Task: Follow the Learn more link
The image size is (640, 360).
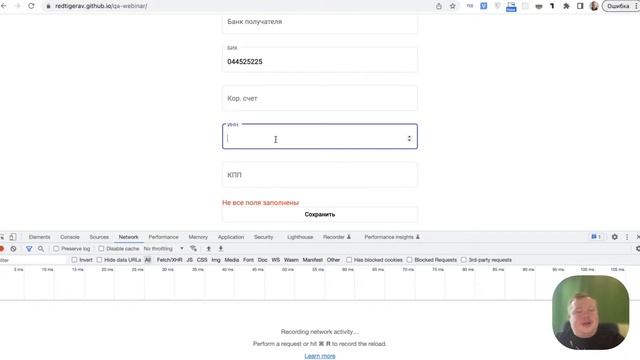Action: (320, 356)
